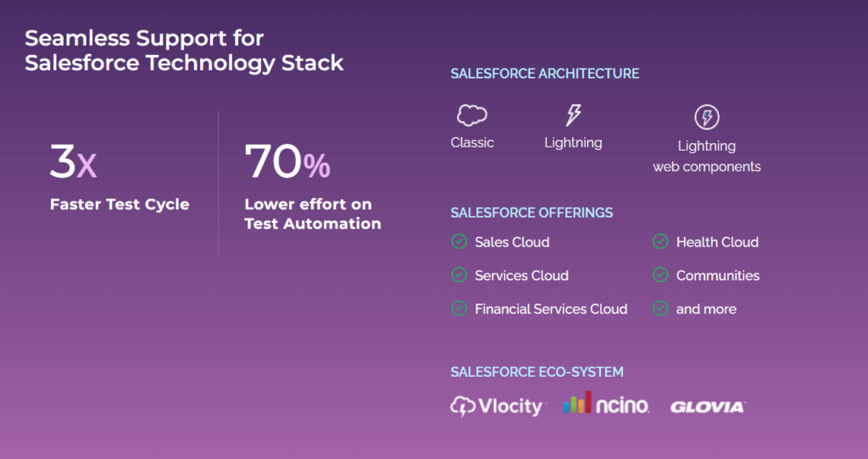Click the 'Lightning web components' label
Viewport: 868px width, 459px height.
click(x=706, y=156)
